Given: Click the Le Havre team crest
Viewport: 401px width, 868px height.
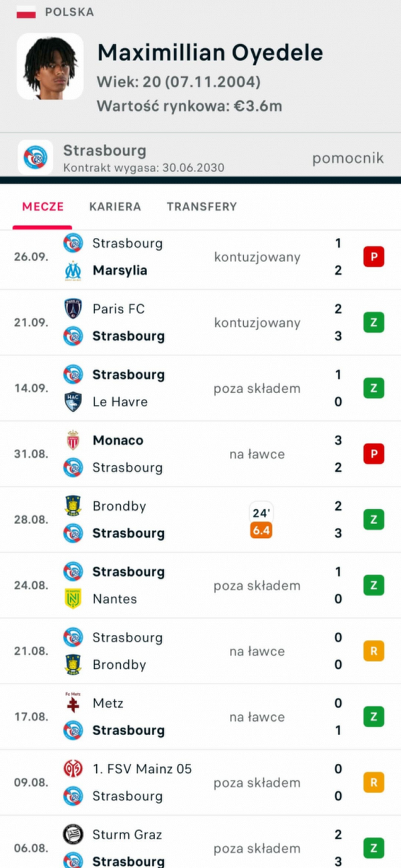Looking at the screenshot, I should click(73, 402).
